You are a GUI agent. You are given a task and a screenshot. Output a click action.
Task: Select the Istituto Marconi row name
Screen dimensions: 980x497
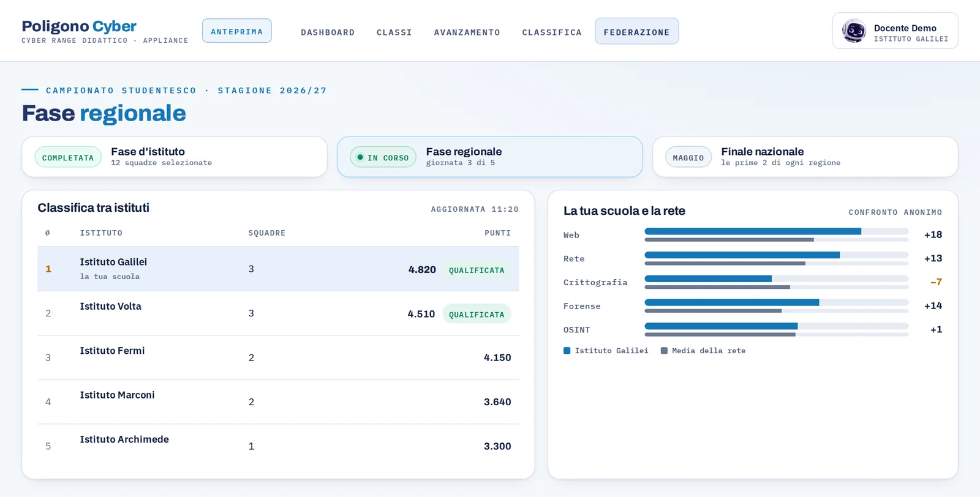[x=117, y=395]
